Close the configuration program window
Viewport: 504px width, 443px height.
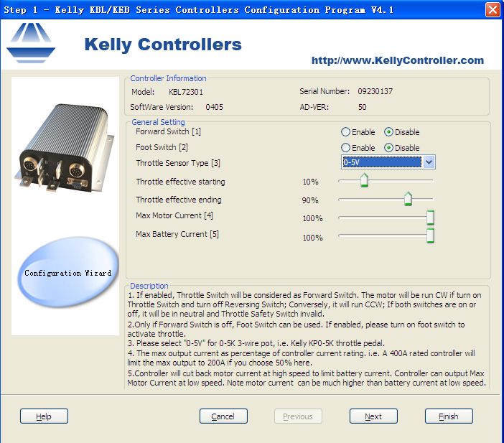[x=493, y=10]
